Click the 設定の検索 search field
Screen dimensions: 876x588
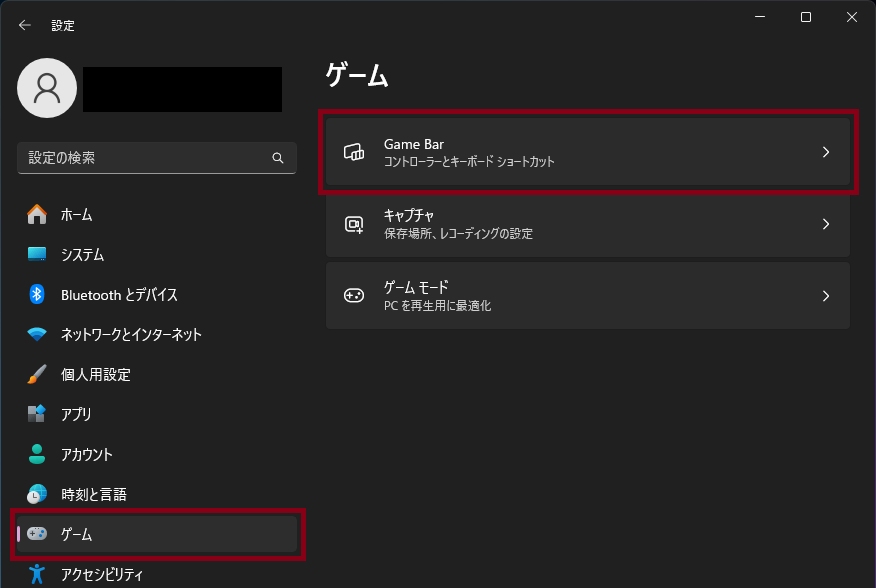145,158
